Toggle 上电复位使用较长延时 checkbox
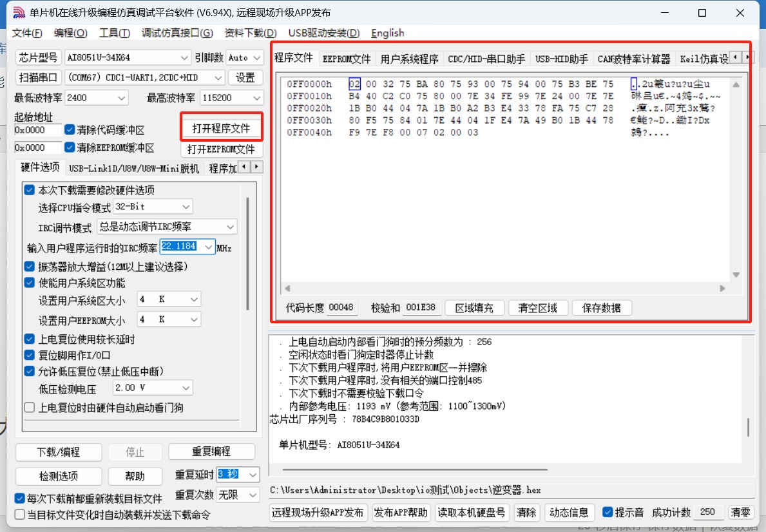Image resolution: width=766 pixels, height=532 pixels. tap(30, 339)
